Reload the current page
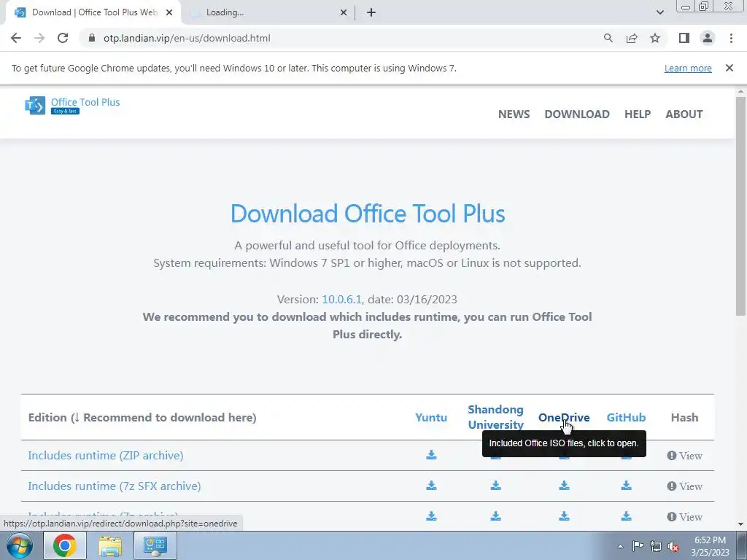The height and width of the screenshot is (560, 747). [63, 38]
